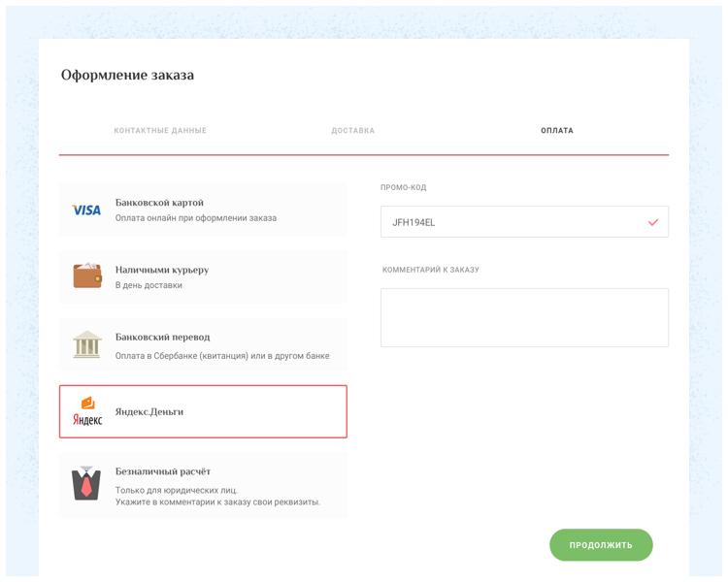728x582 pixels.
Task: Click the brown wallet icon
Action: click(x=86, y=276)
